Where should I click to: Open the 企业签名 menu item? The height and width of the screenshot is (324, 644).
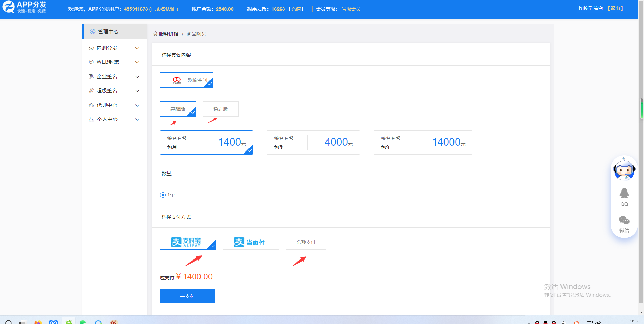tap(107, 77)
